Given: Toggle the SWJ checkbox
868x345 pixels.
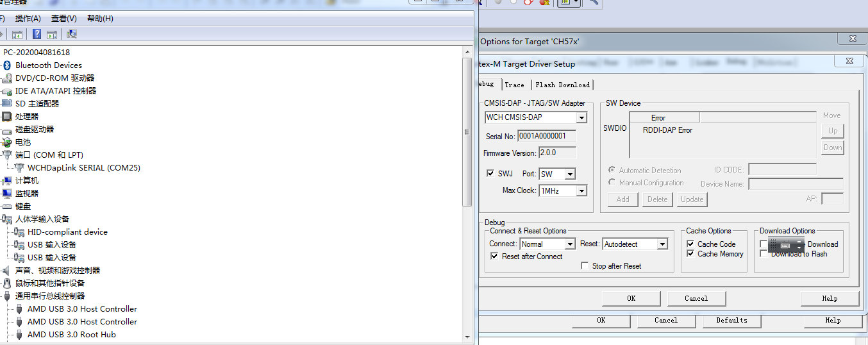Looking at the screenshot, I should [x=491, y=174].
